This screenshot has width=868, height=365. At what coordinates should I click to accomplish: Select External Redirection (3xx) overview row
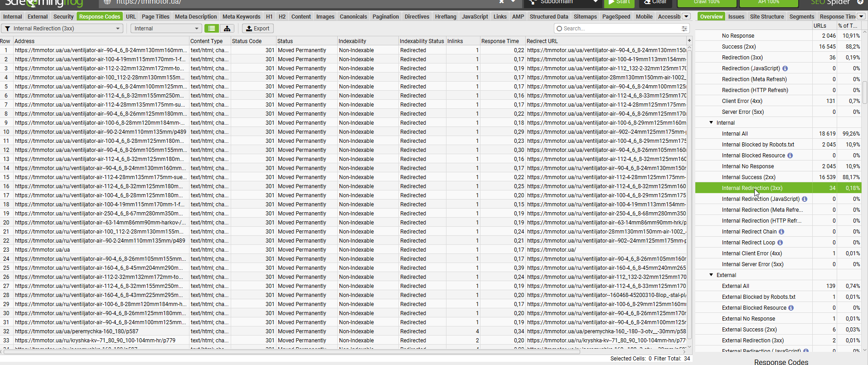pos(778,341)
